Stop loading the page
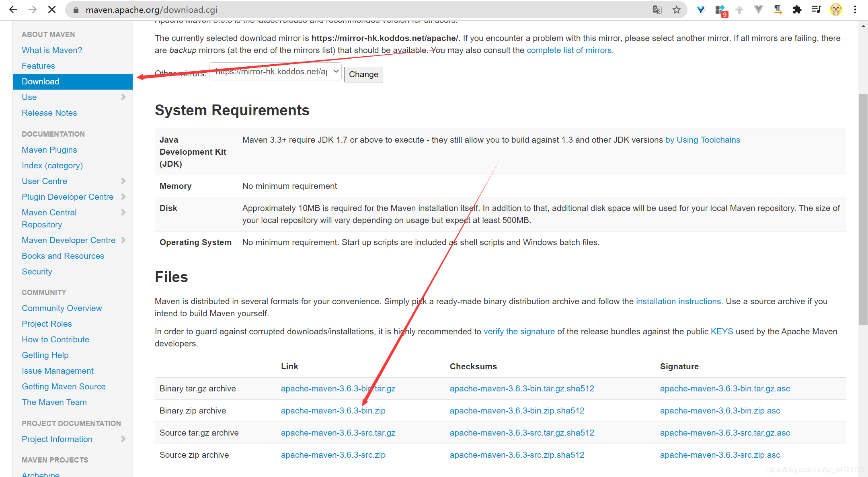Viewport: 868px width, 477px height. click(x=52, y=10)
